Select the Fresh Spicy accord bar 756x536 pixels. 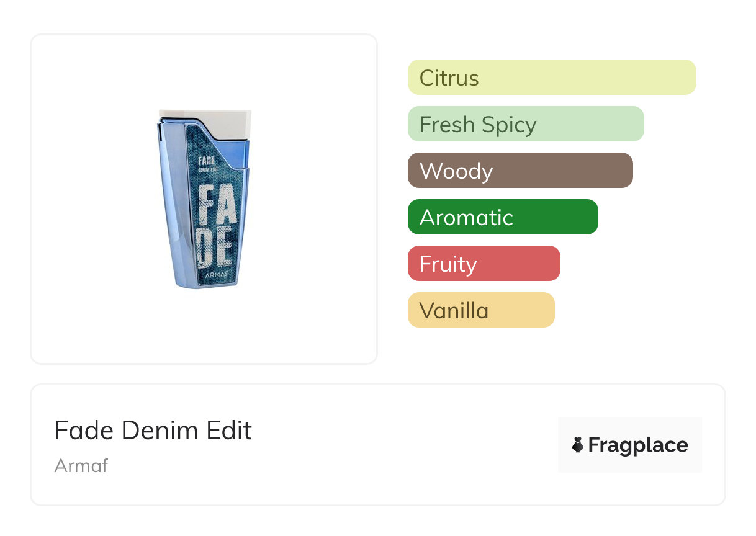point(526,124)
